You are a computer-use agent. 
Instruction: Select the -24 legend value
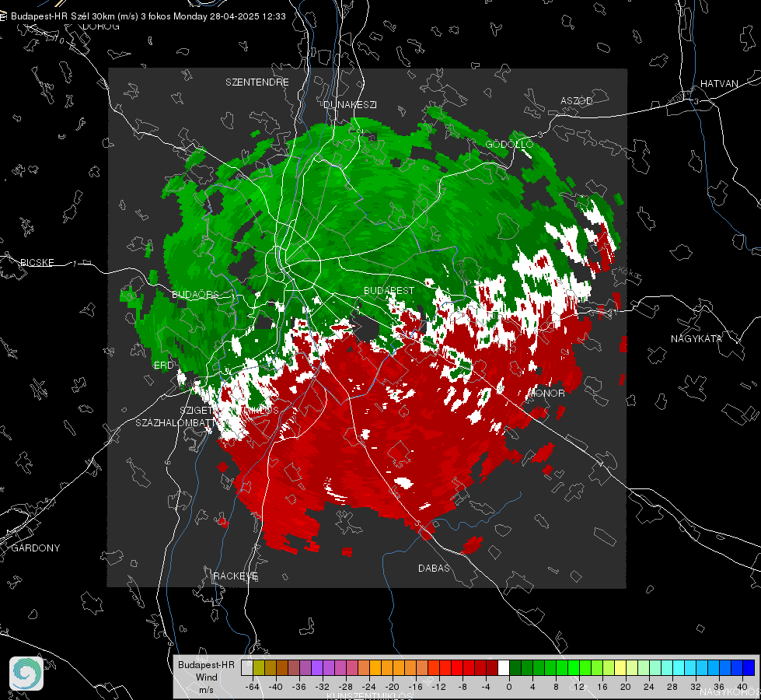[x=369, y=687]
